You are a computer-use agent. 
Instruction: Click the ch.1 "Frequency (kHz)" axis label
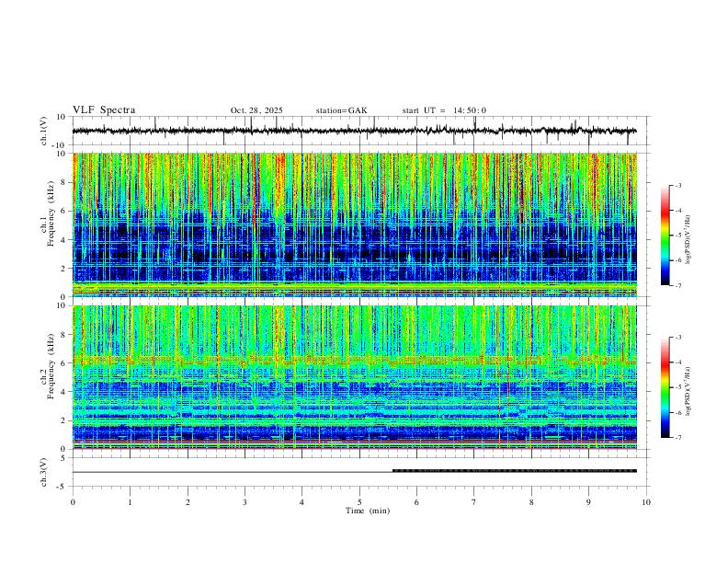(51, 213)
